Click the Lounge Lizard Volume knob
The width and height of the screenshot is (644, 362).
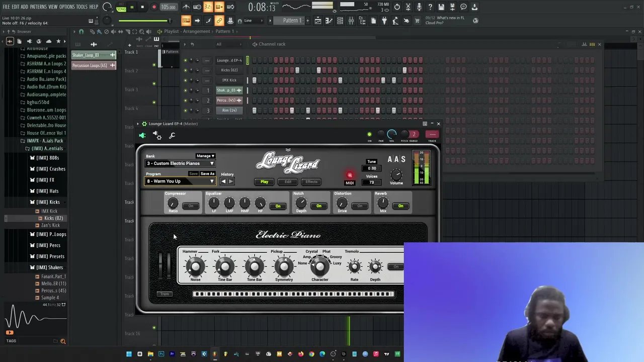(396, 175)
